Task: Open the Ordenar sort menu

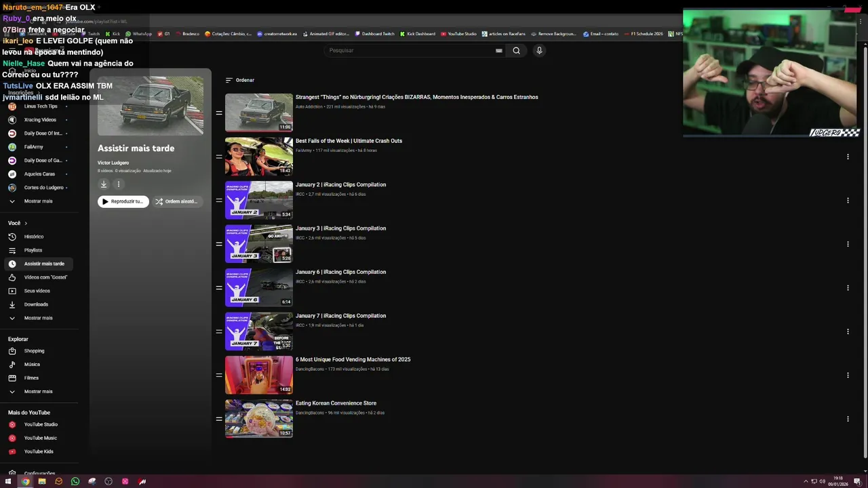Action: 240,80
